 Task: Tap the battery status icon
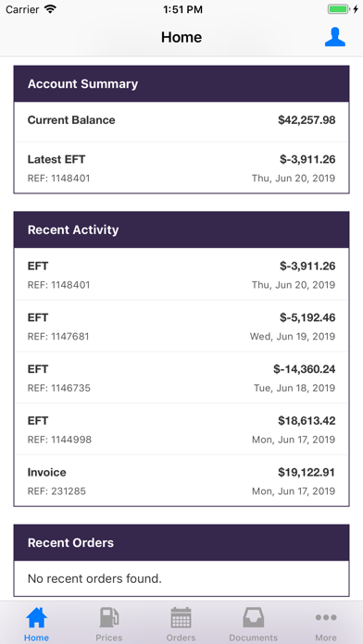[x=339, y=9]
